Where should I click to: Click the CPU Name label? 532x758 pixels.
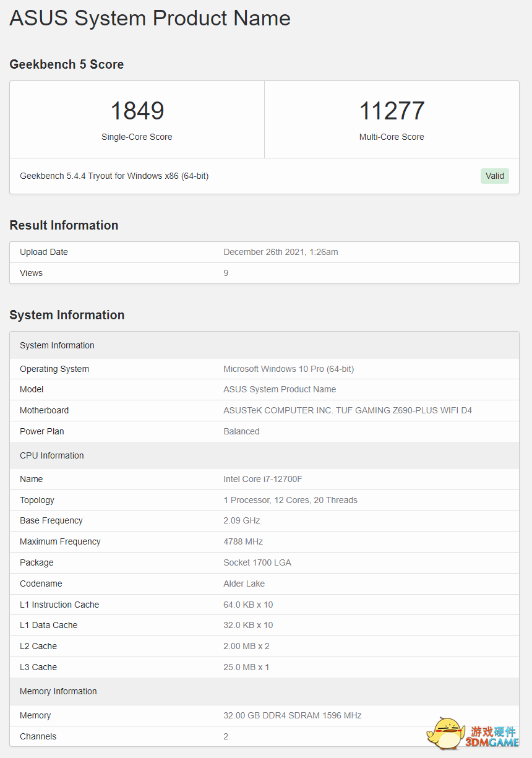point(32,479)
